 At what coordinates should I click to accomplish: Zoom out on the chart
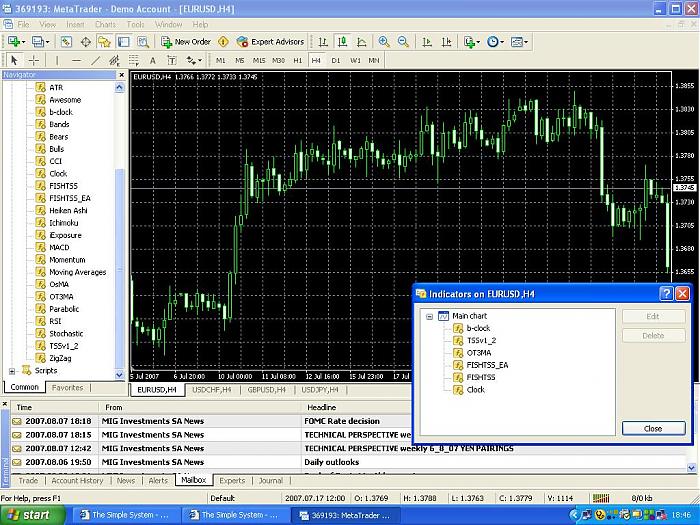click(403, 42)
